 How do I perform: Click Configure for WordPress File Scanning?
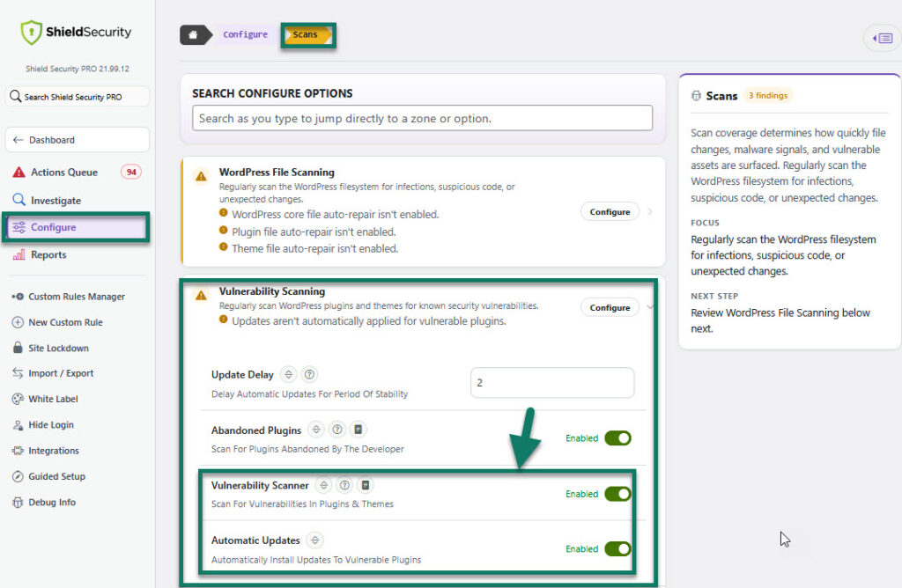pos(610,211)
